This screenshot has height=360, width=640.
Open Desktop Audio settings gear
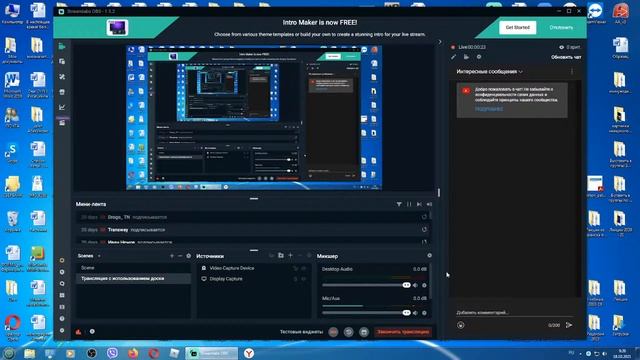pyautogui.click(x=424, y=285)
